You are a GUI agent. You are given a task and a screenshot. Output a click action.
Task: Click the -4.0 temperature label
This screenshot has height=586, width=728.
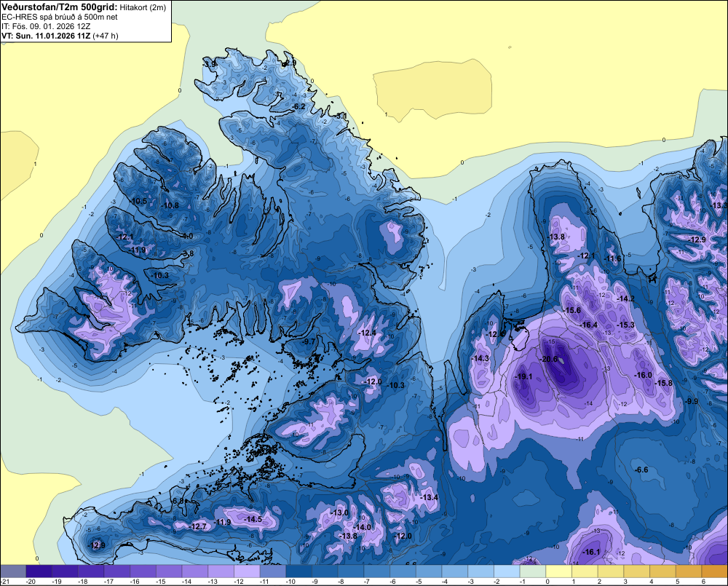(x=187, y=237)
